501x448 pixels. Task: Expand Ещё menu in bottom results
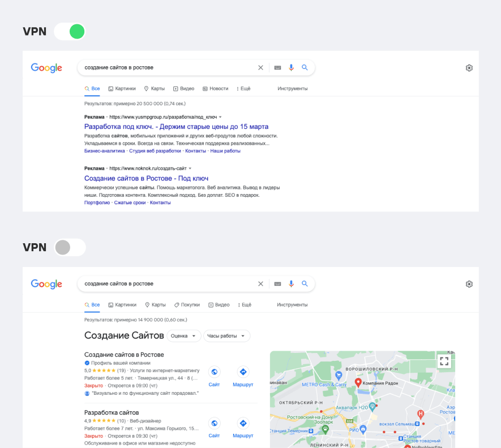245,305
